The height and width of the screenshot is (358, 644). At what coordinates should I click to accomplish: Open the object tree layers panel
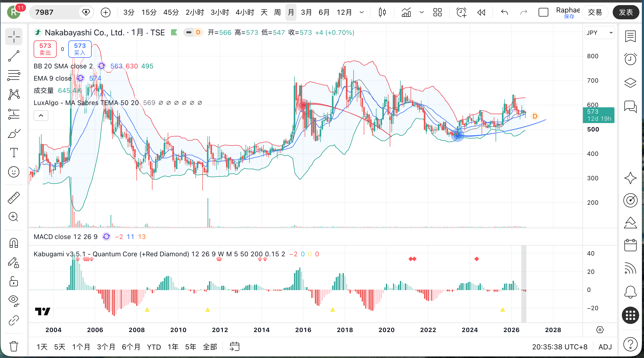630,82
